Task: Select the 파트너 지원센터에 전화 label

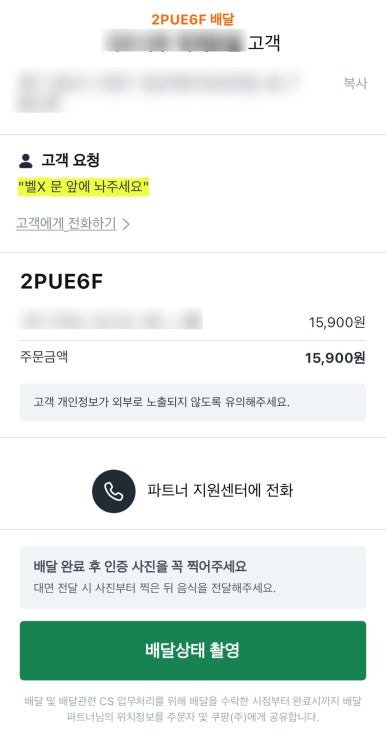Action: pyautogui.click(x=220, y=491)
